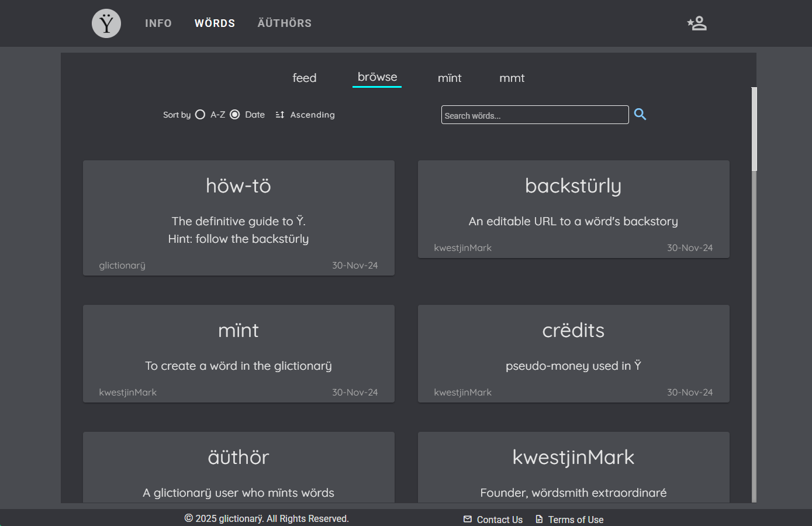Click the Search wörds input field
Screen dimensions: 812x526
point(534,115)
